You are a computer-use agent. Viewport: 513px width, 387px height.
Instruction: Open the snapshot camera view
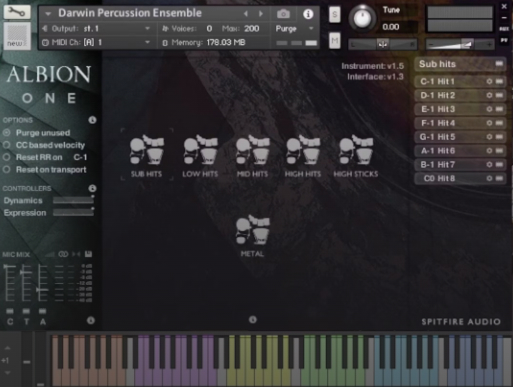(x=283, y=14)
